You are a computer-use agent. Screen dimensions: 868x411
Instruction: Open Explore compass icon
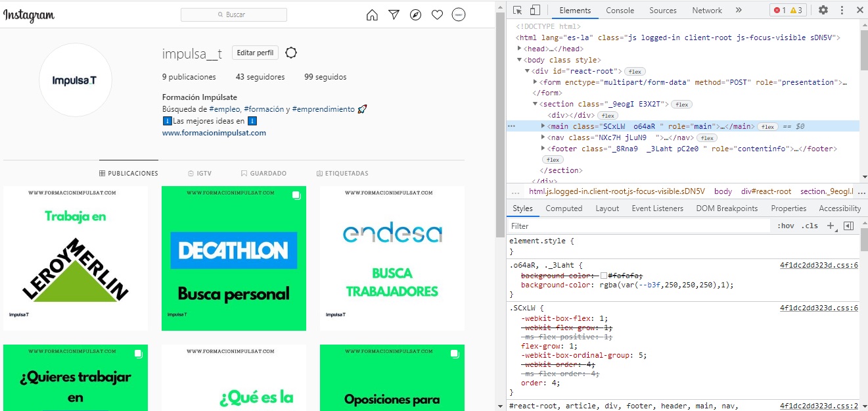[x=415, y=14]
